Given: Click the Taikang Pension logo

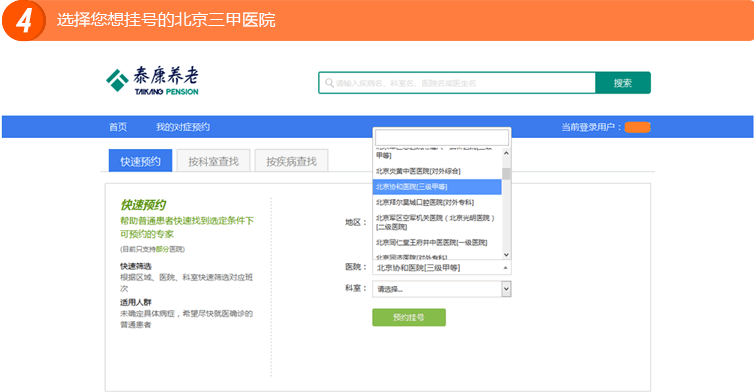Looking at the screenshot, I should pos(152,80).
